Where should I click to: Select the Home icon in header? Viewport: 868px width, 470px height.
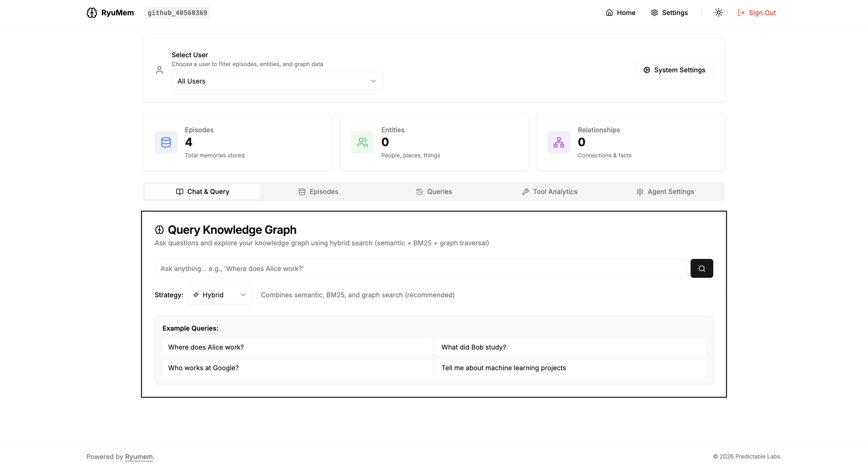(610, 12)
